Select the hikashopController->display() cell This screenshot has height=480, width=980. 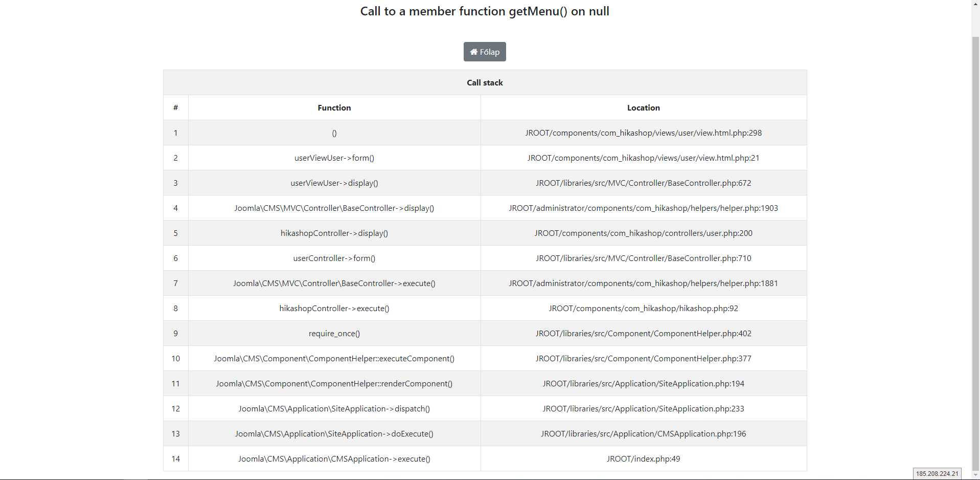pyautogui.click(x=334, y=233)
